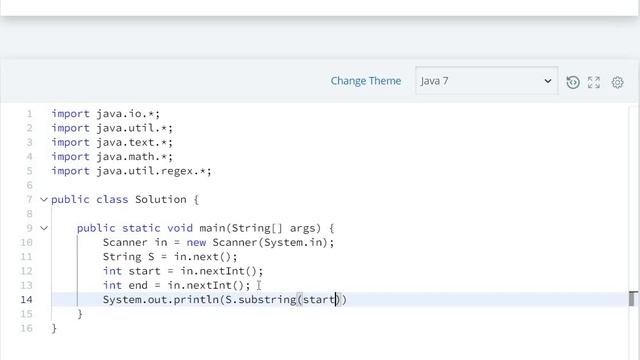Collapse the Solution class fold arrow
This screenshot has width=640, height=360.
coord(44,200)
